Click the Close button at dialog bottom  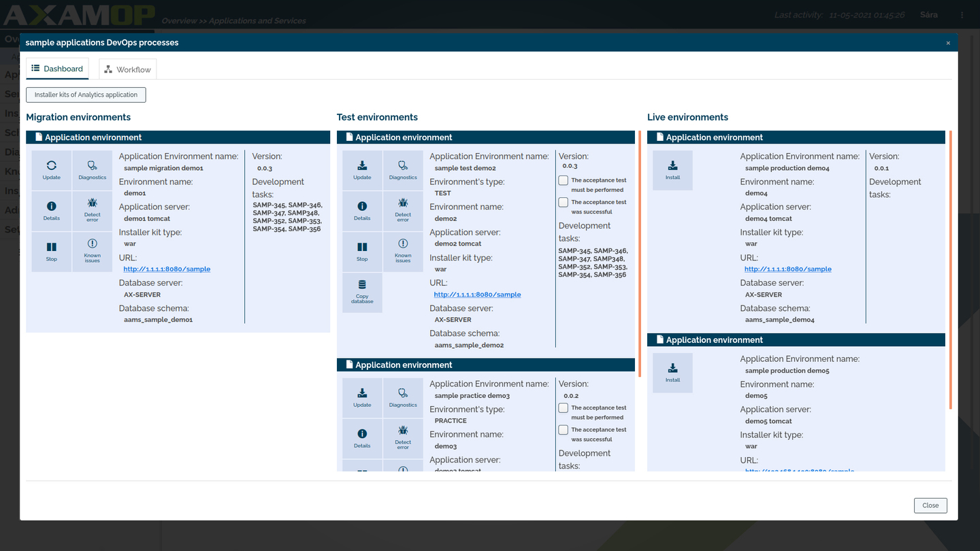(930, 505)
